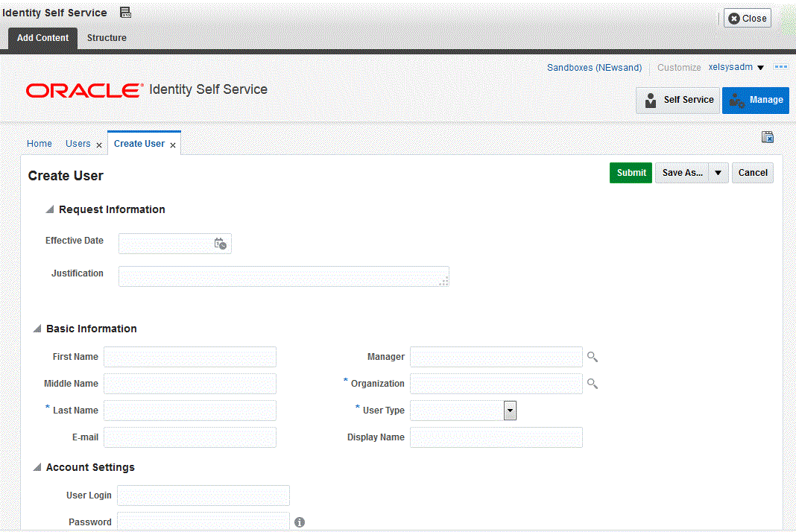
Task: Click the Organization field
Action: pos(496,384)
